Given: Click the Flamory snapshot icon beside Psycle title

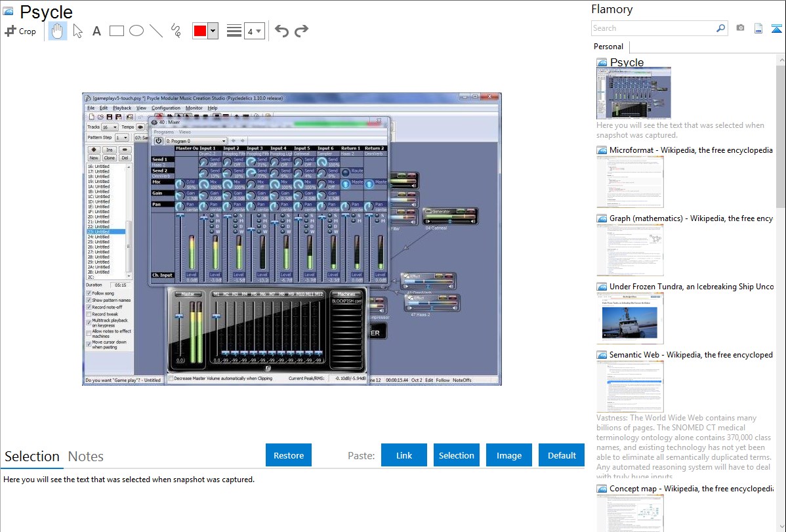Looking at the screenshot, I should click(8, 11).
